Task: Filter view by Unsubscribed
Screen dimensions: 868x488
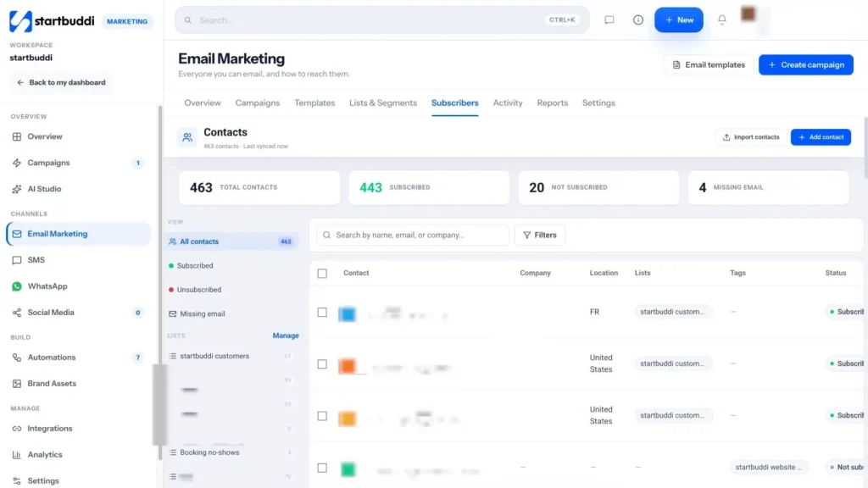Action: (232, 290)
